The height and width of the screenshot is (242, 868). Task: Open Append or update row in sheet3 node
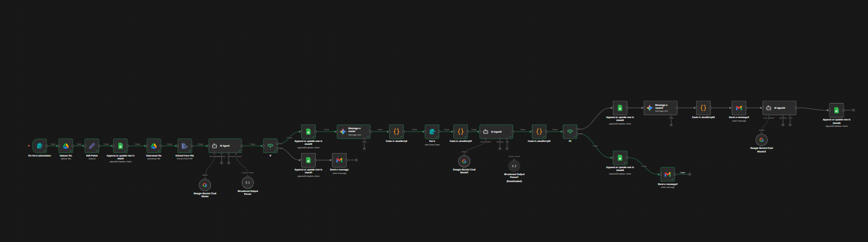point(620,158)
